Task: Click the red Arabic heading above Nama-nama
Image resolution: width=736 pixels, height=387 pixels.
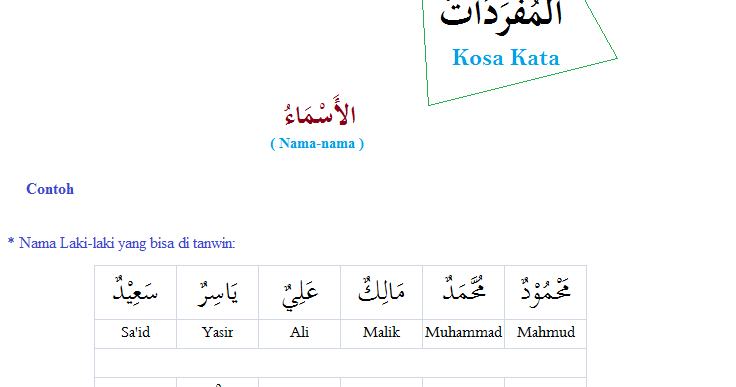Action: 320,111
